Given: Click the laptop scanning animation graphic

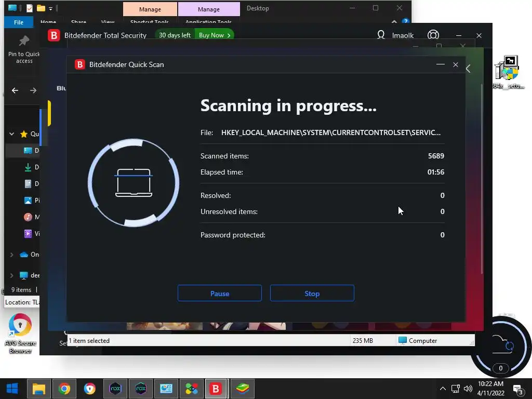Looking at the screenshot, I should [x=134, y=182].
